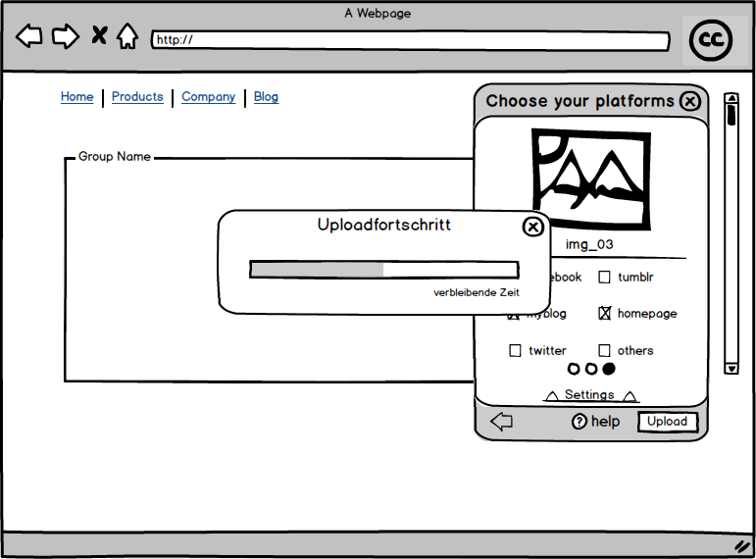Click the CC logo icon

pos(711,40)
